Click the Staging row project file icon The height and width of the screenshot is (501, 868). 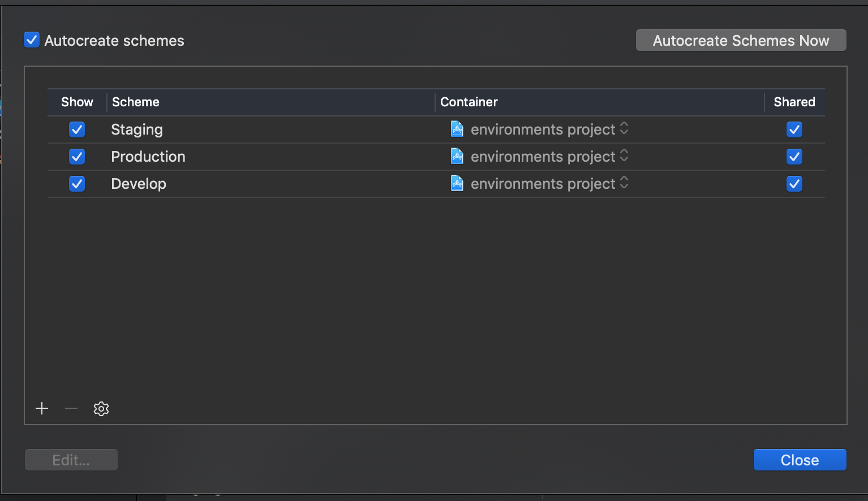pyautogui.click(x=457, y=129)
